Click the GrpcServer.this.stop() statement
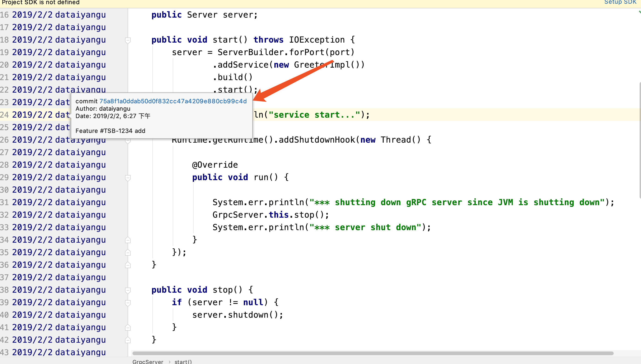The image size is (641, 364). [x=271, y=215]
